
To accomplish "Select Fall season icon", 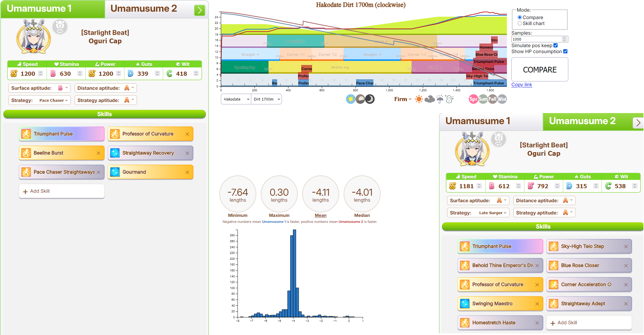I will (x=492, y=99).
